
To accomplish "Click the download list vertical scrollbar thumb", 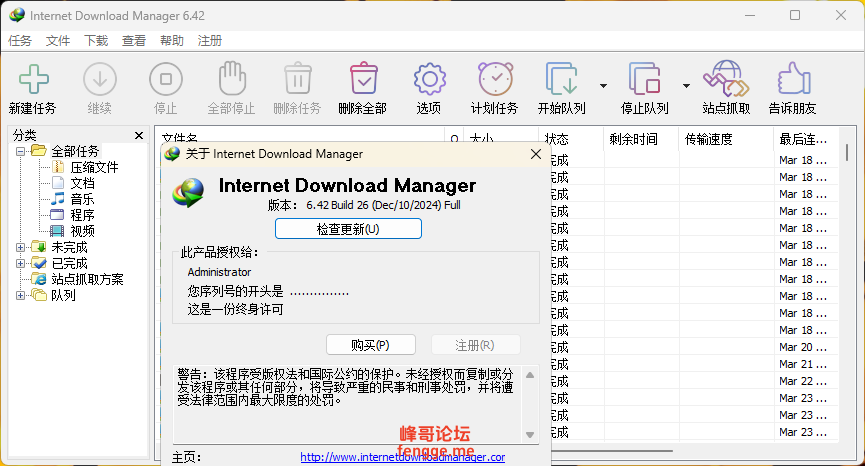I will point(847,152).
